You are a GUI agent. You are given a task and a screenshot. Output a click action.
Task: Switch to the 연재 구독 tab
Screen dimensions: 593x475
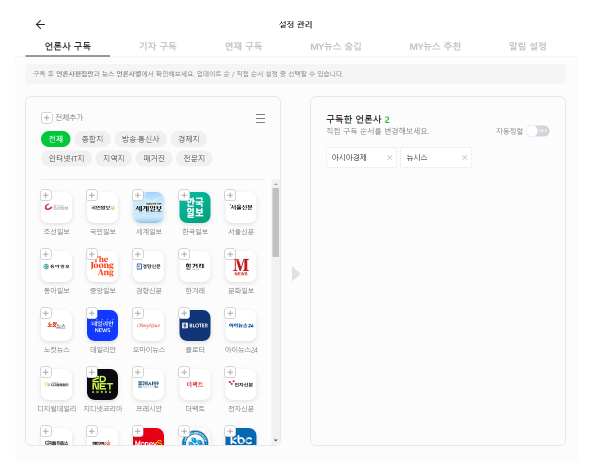click(243, 46)
